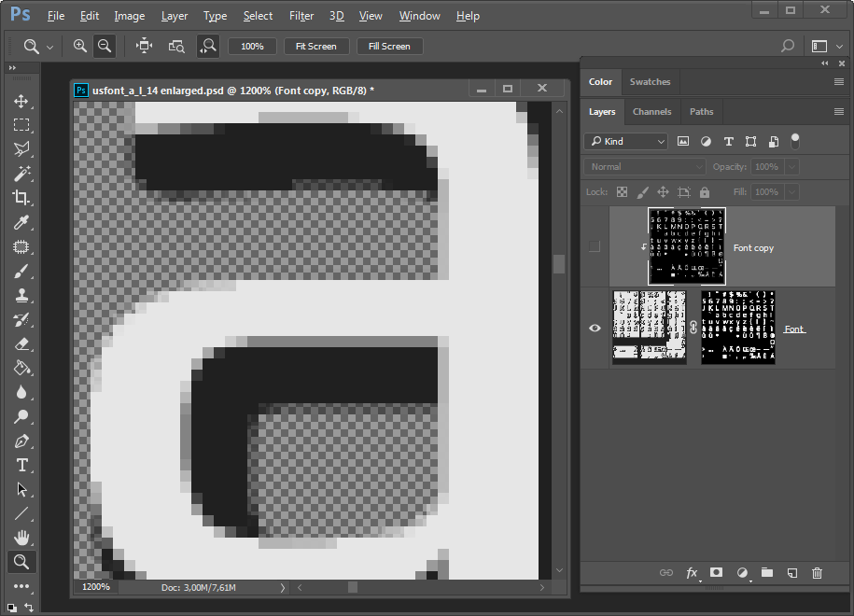
Task: Select the Paint Bucket tool
Action: [21, 368]
